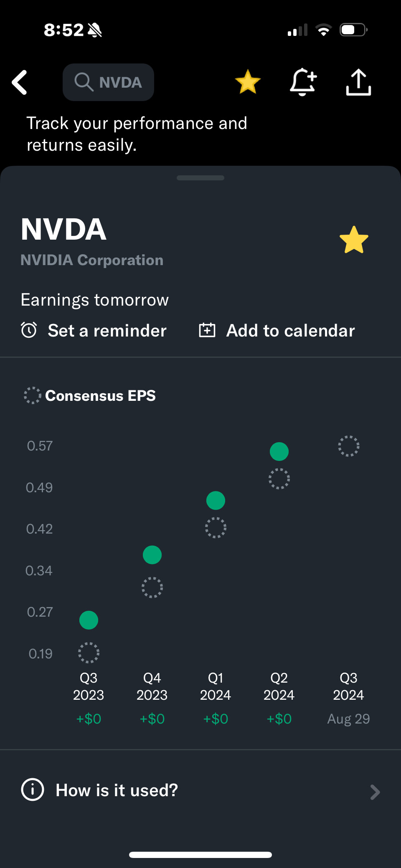Tap the sheet drag handle
This screenshot has width=401, height=868.
[200, 178]
